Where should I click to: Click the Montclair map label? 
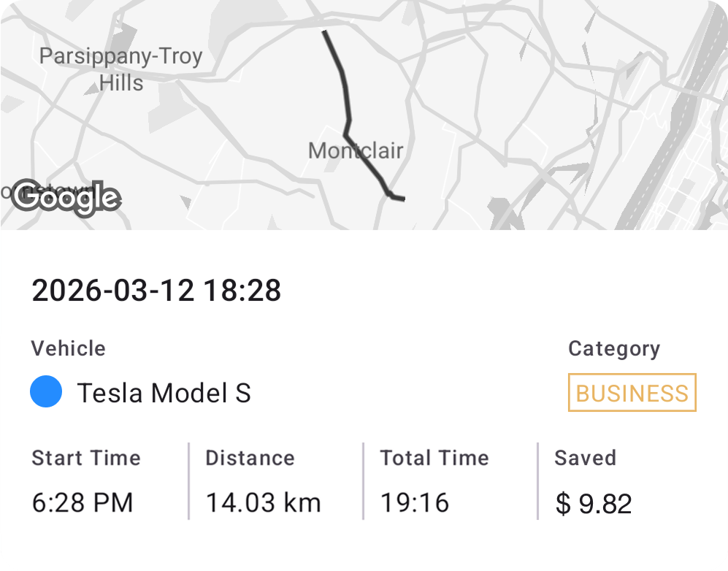[x=356, y=150]
